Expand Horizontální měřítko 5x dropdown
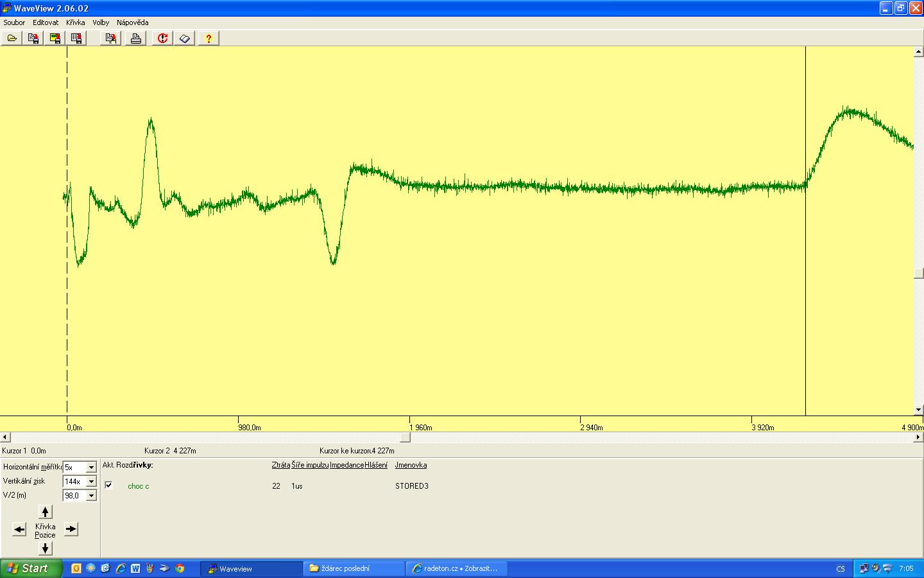The image size is (924, 578). point(91,468)
